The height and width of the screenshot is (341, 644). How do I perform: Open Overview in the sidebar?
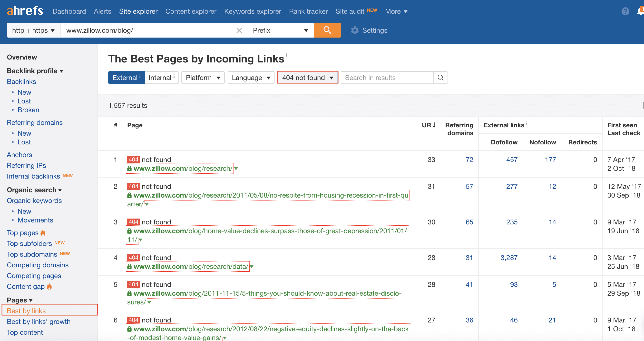[22, 57]
